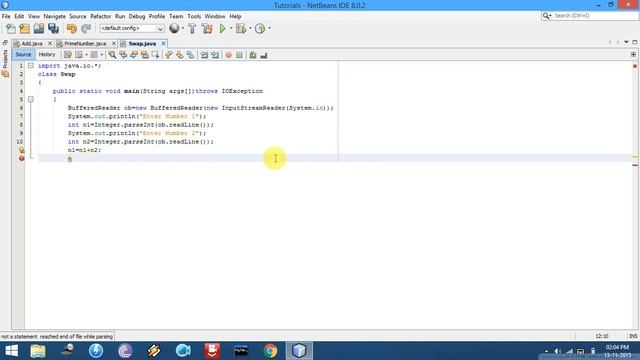Click the Comment icon in editor toolbar

253,55
